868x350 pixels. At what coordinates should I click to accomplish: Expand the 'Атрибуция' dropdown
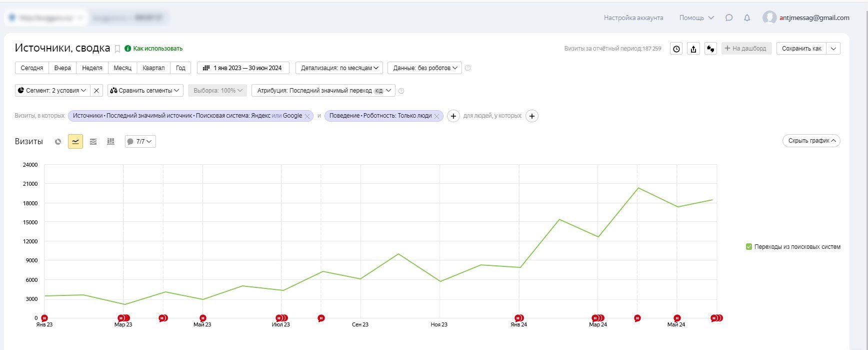[x=323, y=91]
